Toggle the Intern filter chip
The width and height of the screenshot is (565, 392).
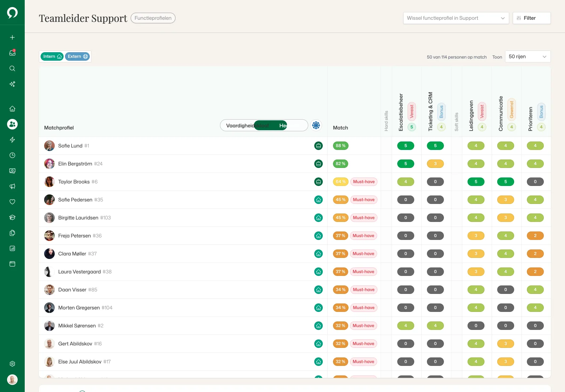[52, 56]
